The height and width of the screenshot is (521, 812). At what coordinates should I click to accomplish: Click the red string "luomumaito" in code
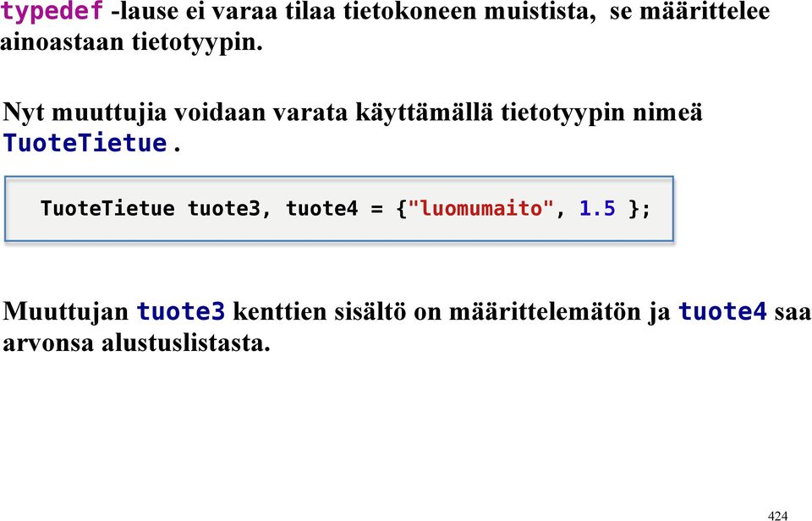481,208
